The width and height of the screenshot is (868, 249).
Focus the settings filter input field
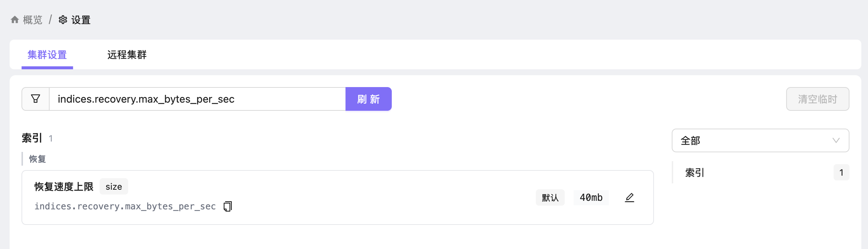click(x=197, y=99)
